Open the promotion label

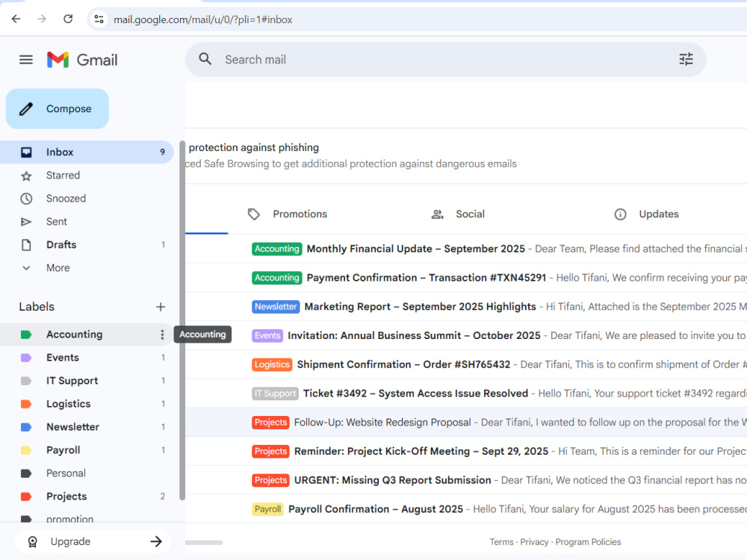coord(87,519)
